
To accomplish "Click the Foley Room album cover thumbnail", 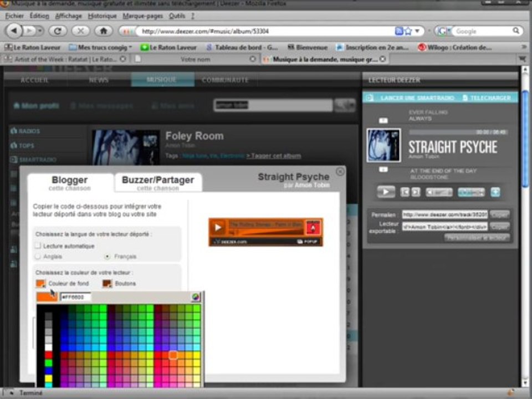I will pyautogui.click(x=126, y=147).
